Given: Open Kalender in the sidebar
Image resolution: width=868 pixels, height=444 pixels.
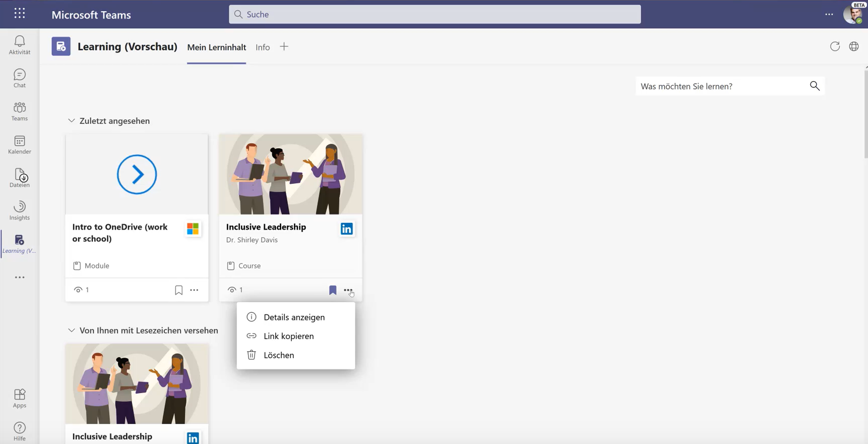Looking at the screenshot, I should [x=20, y=145].
